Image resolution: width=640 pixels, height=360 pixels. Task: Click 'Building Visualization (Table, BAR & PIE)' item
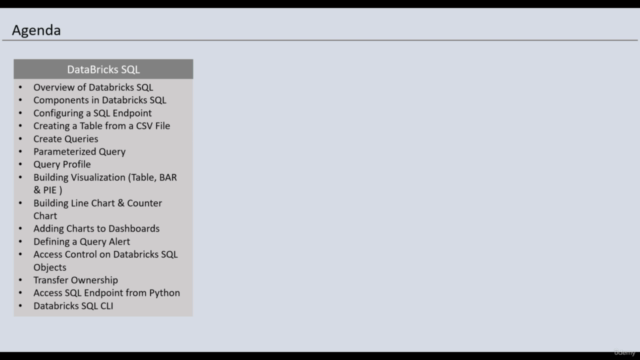coord(105,184)
